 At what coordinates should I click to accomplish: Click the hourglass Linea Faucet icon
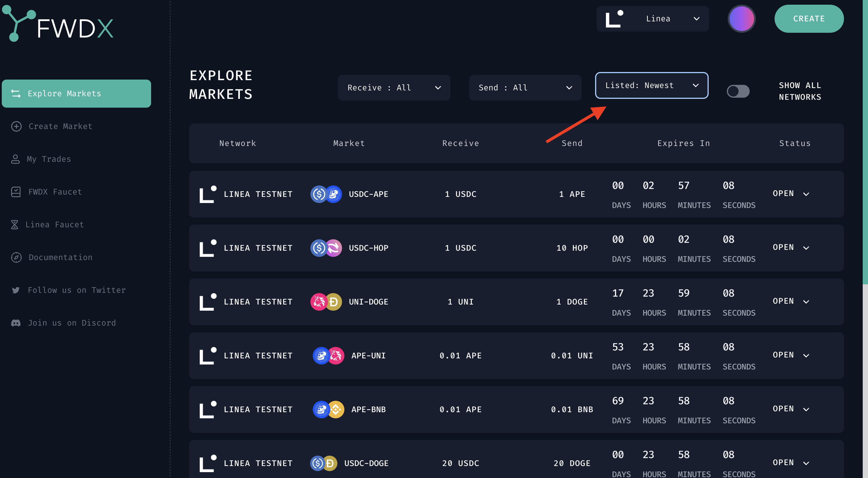click(x=14, y=225)
